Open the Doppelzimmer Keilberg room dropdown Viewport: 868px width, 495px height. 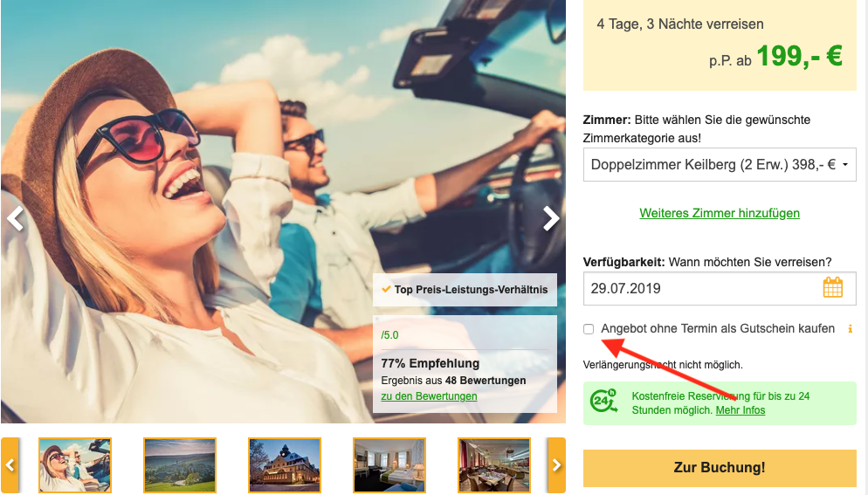(x=720, y=164)
